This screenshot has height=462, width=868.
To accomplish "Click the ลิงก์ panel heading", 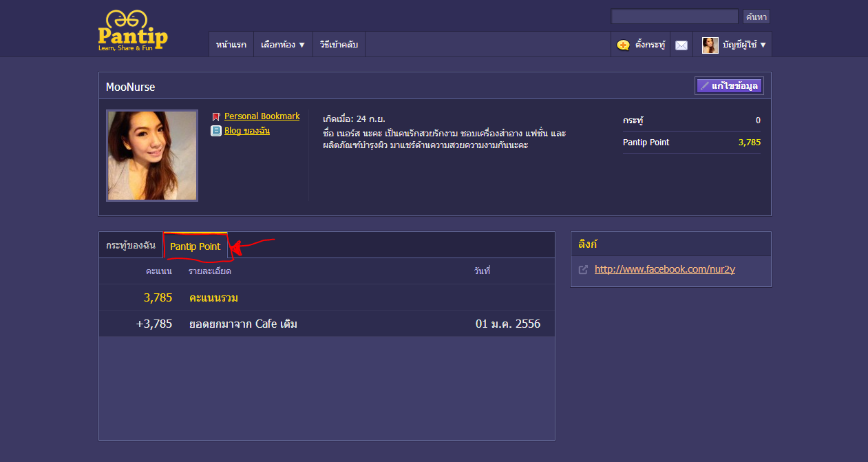I will 587,244.
